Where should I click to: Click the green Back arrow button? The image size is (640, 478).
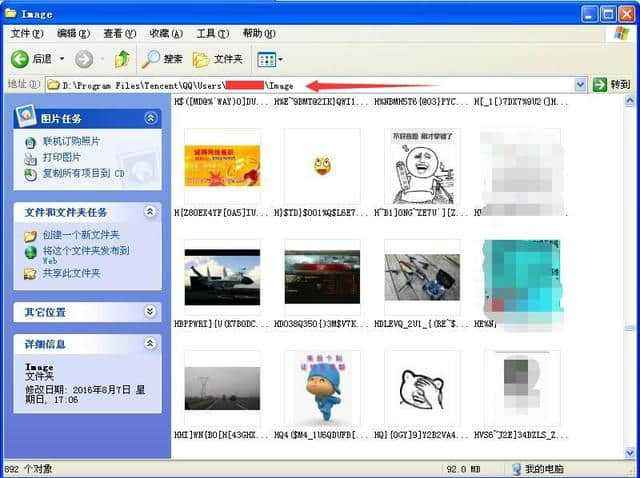[x=19, y=59]
